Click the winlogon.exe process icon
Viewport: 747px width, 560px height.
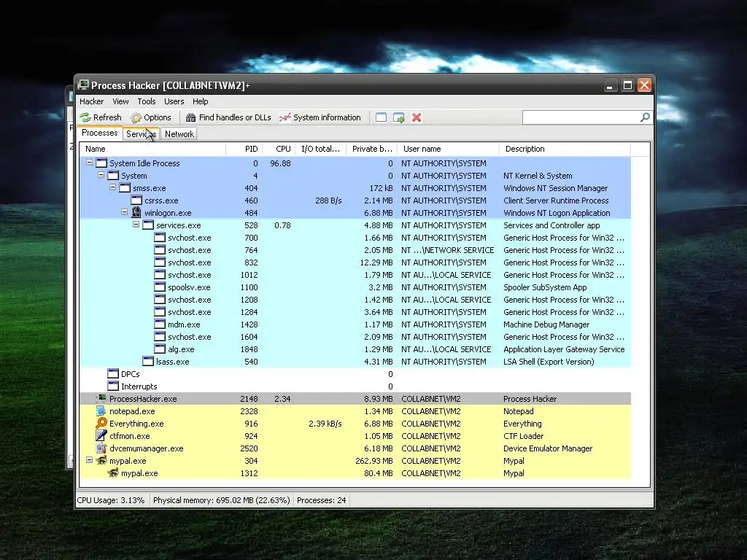tap(136, 212)
